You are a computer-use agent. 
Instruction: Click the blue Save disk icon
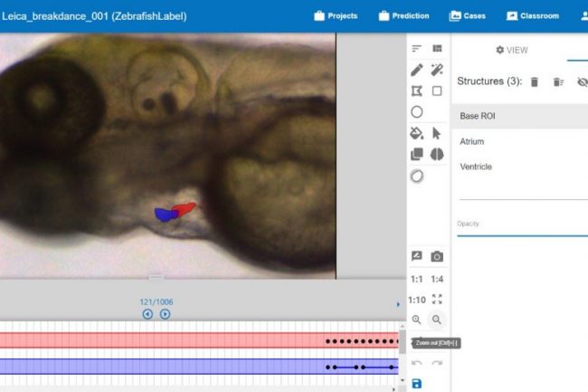417,384
